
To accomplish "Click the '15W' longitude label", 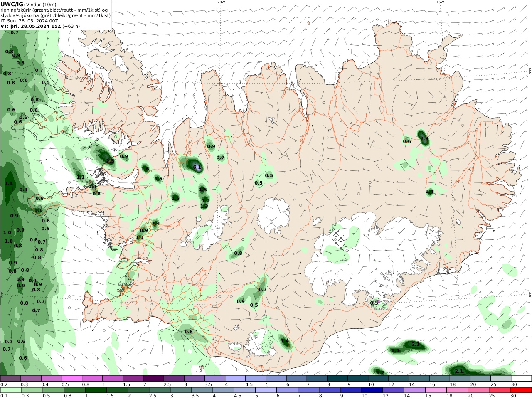I will point(440,2).
